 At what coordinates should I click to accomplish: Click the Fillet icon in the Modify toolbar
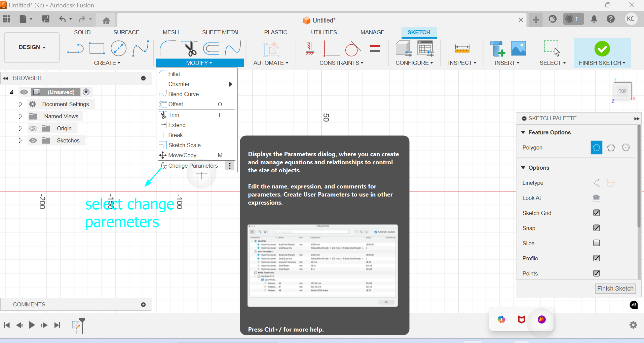[167, 49]
